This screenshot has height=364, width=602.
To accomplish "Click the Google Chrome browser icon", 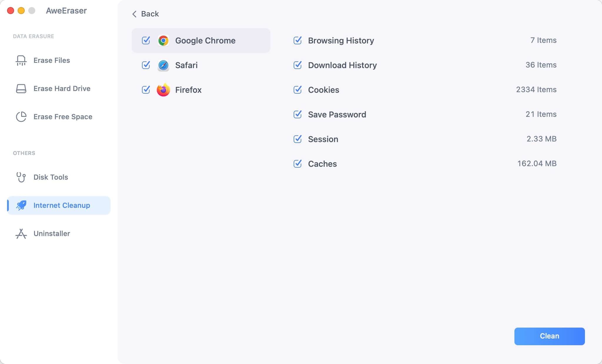I will coord(163,41).
